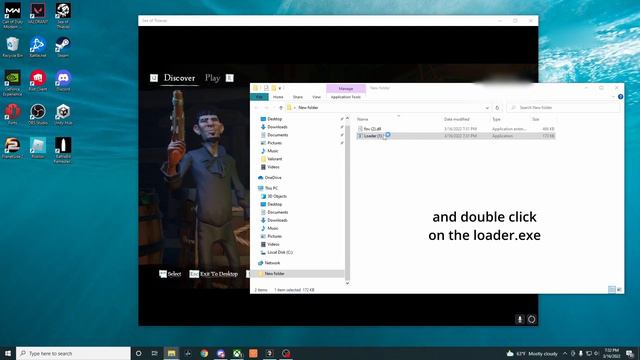Viewport: 640px width, 360px height.
Task: Select This PC in the navigation pane
Action: click(271, 188)
